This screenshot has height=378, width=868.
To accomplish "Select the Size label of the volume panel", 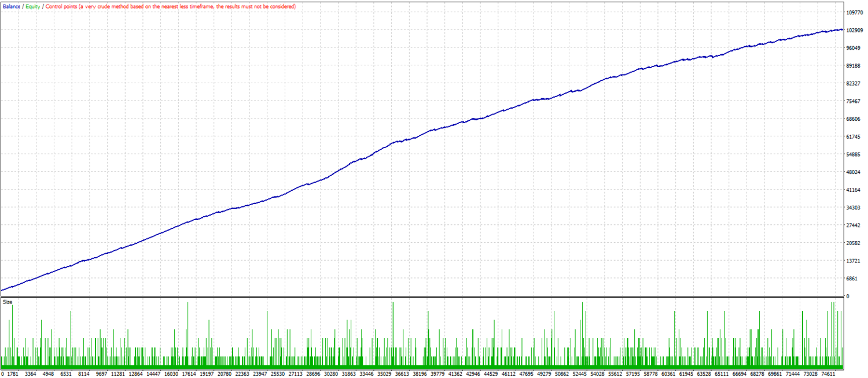I will point(8,302).
